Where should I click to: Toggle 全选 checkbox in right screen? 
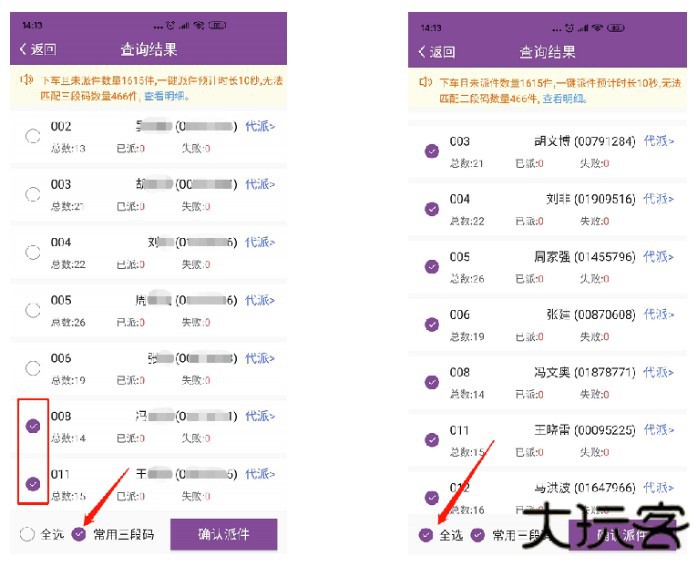coord(426,534)
